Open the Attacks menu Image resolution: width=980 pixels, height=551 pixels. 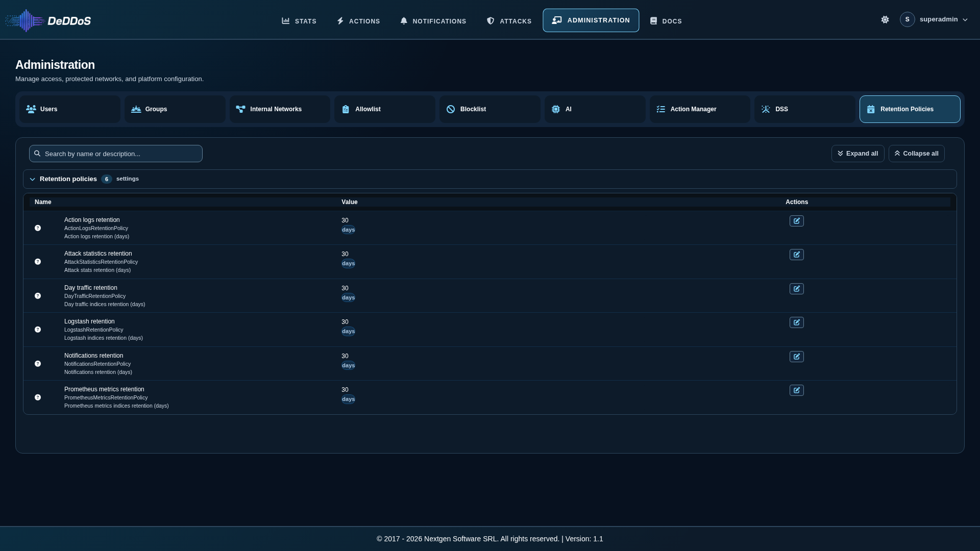(x=509, y=21)
